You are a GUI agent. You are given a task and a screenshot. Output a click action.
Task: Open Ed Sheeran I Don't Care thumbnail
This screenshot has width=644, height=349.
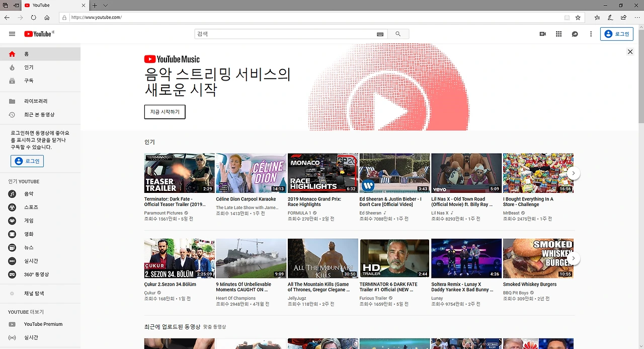394,173
